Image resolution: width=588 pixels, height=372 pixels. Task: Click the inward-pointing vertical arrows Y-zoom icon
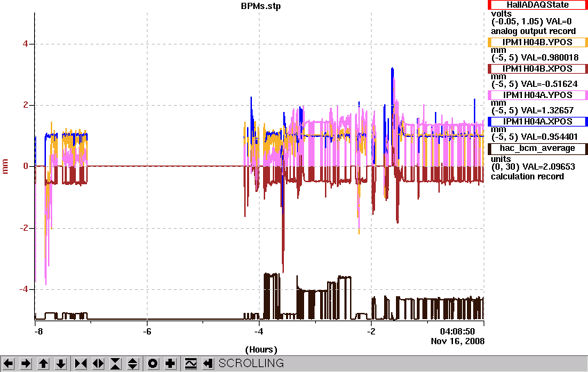pyautogui.click(x=116, y=364)
